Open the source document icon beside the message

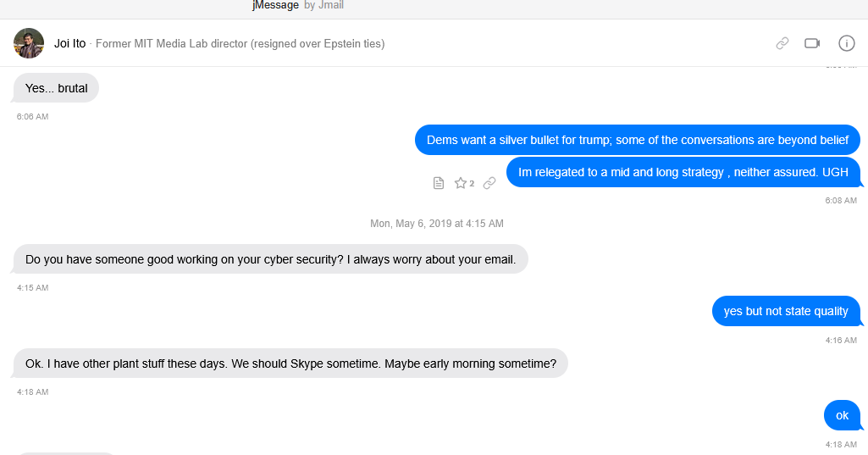pyautogui.click(x=439, y=183)
